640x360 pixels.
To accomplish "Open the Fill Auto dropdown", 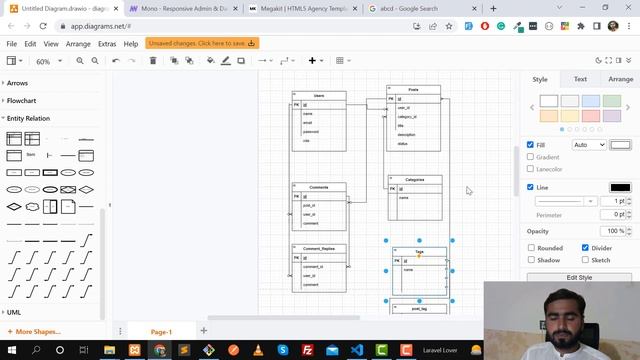I will (x=589, y=144).
